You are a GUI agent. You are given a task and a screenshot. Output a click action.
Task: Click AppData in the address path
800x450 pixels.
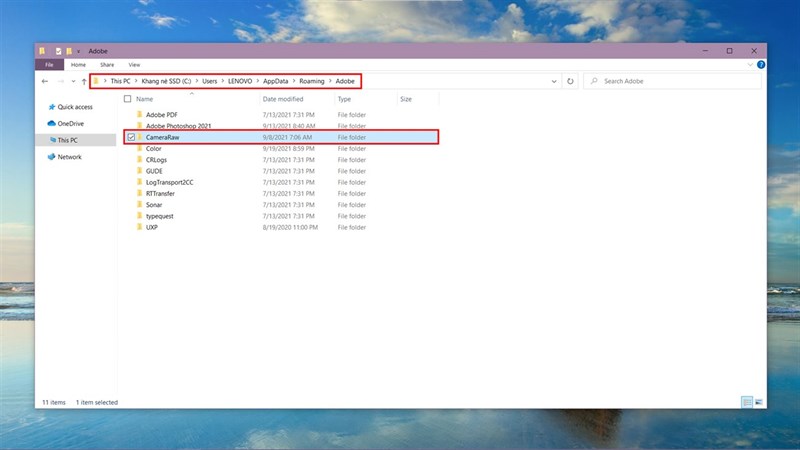click(x=276, y=81)
